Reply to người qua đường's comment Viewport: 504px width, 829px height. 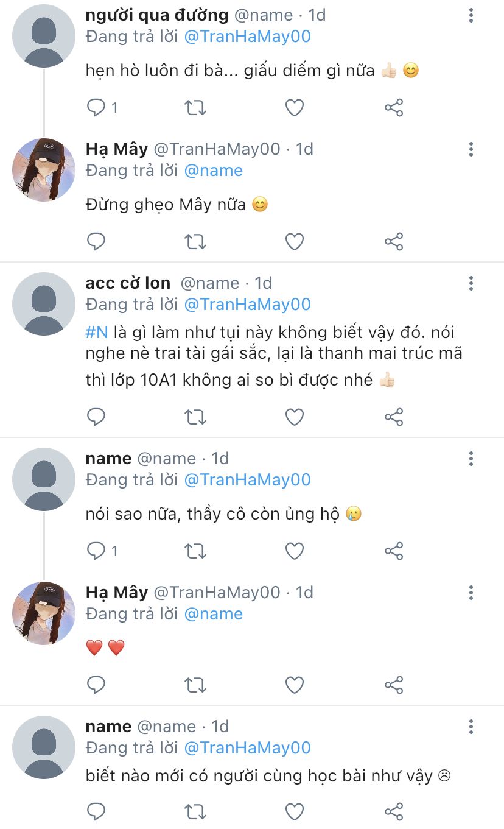click(x=97, y=108)
